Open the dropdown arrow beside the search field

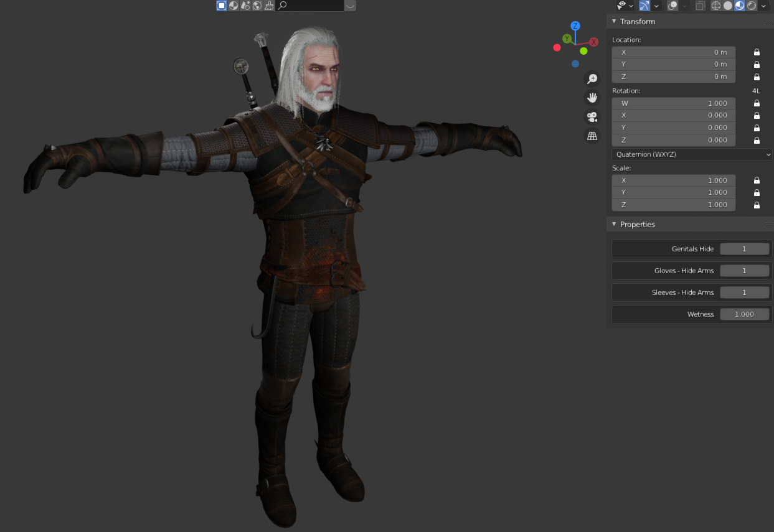click(x=351, y=6)
